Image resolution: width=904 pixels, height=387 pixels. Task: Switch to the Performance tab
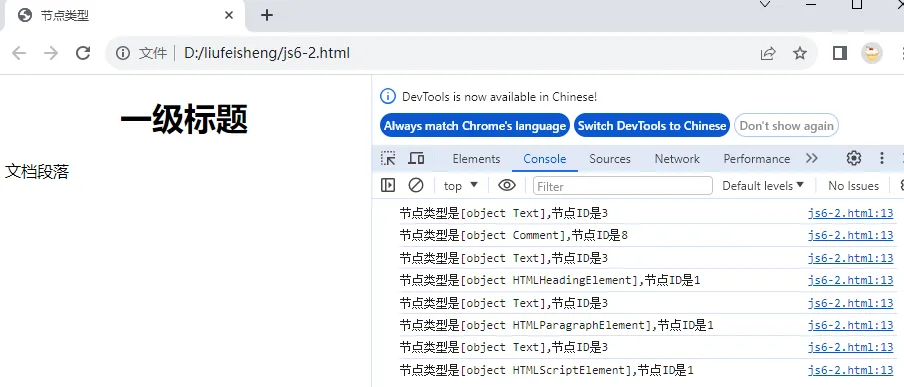pos(756,159)
